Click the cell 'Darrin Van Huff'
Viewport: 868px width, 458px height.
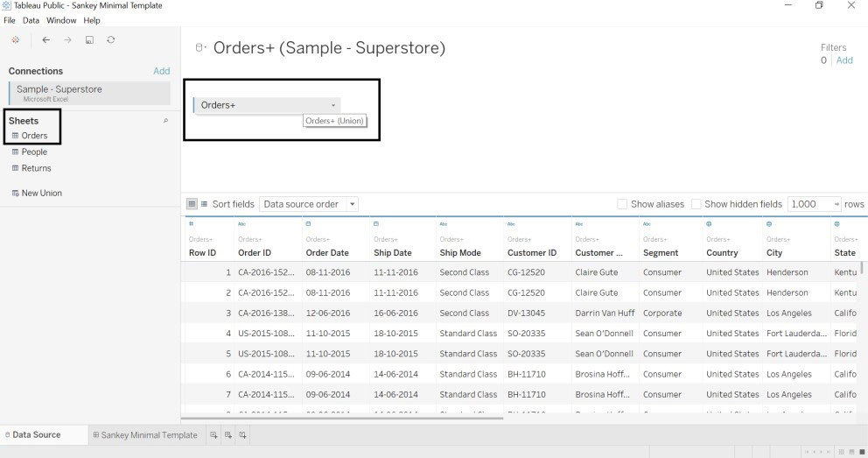[x=605, y=313]
